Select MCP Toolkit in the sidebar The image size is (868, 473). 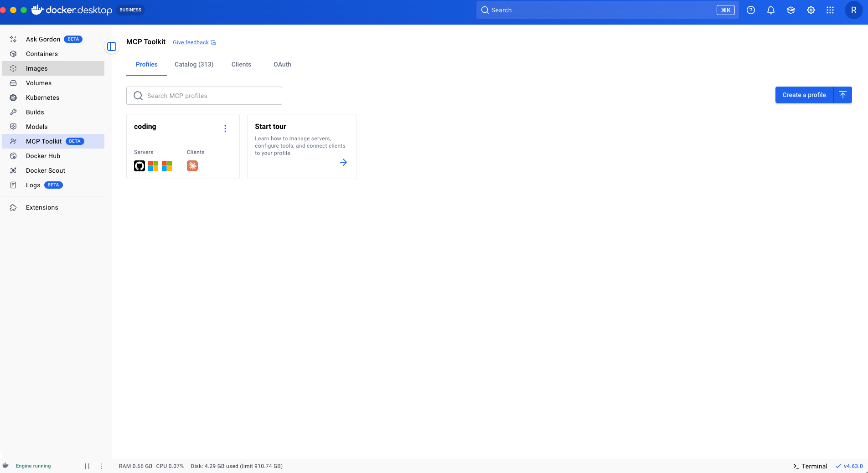pos(53,141)
